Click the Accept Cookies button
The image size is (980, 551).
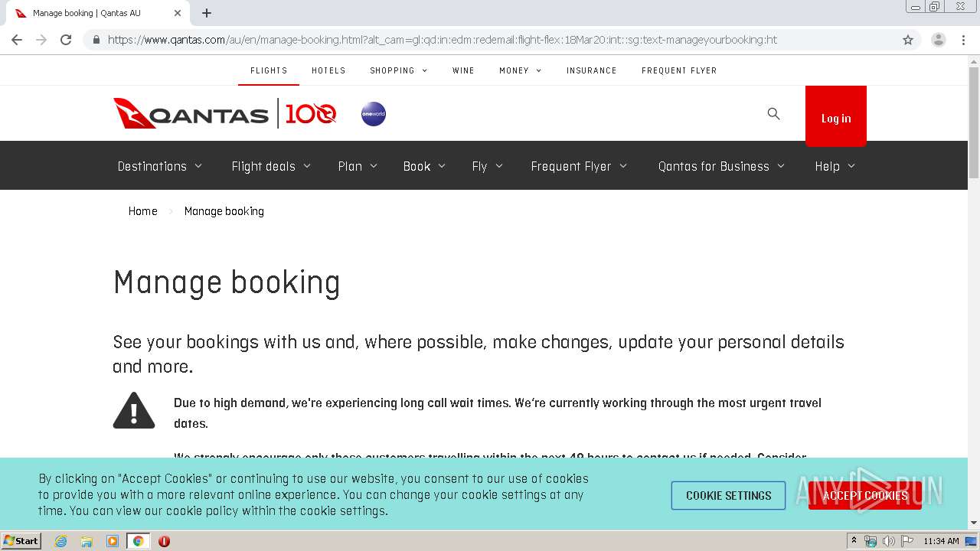click(x=865, y=495)
